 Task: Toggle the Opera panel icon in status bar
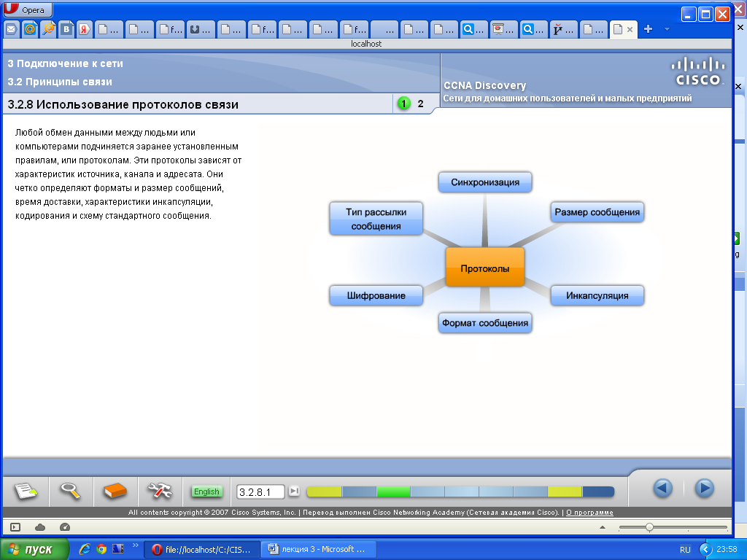coord(15,527)
